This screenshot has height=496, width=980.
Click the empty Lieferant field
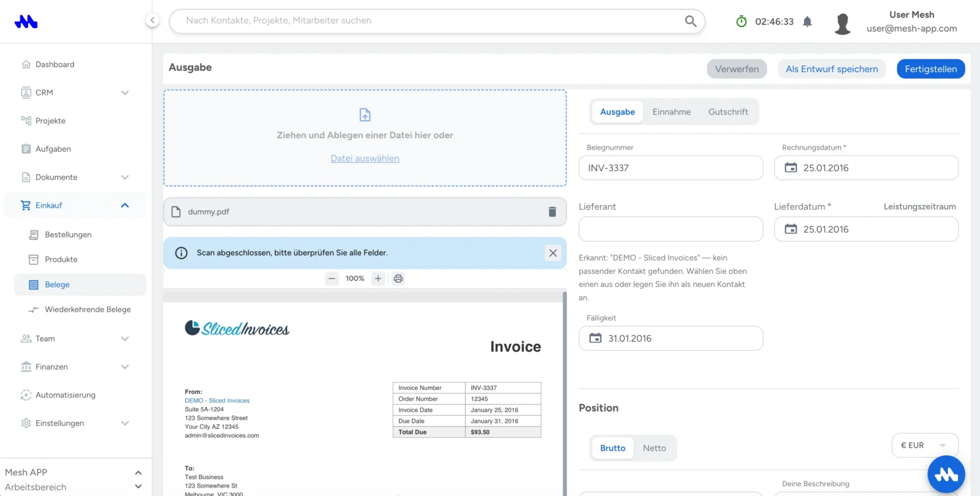[x=671, y=229]
